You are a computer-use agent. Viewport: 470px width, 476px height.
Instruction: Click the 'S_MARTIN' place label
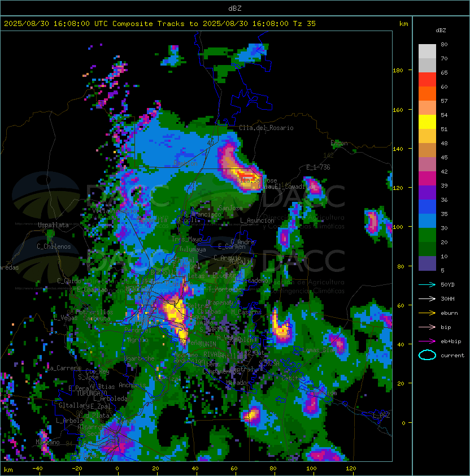[213, 329]
